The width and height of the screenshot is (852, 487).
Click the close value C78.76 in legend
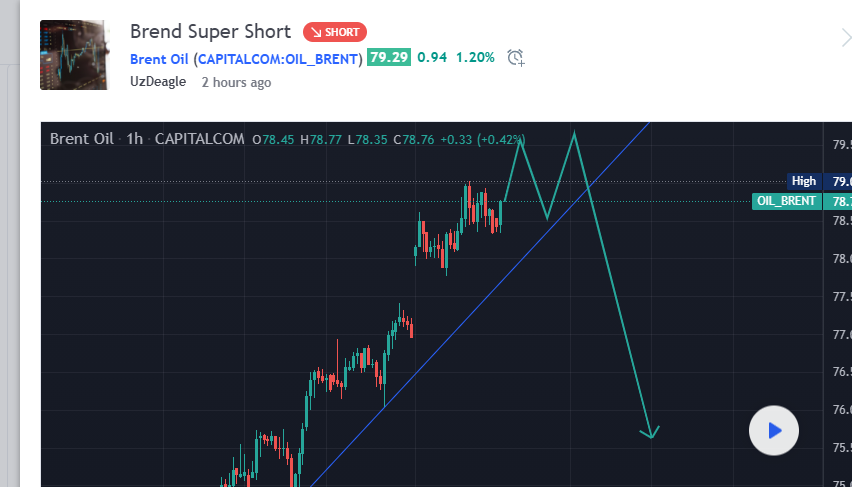tap(414, 140)
